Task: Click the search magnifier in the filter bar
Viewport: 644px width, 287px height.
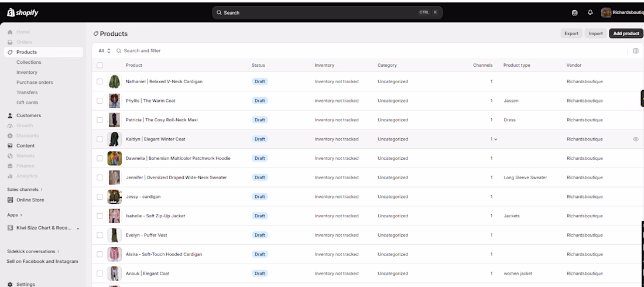Action: tap(119, 51)
